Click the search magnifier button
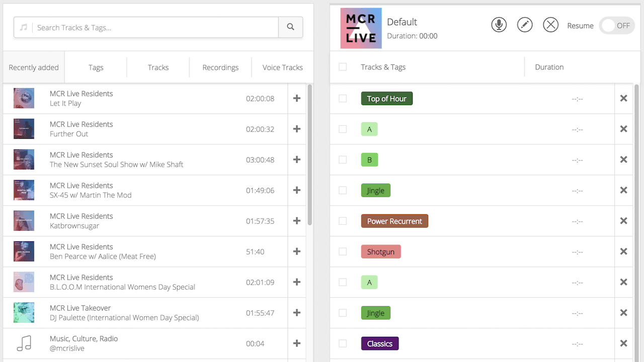 tap(291, 27)
